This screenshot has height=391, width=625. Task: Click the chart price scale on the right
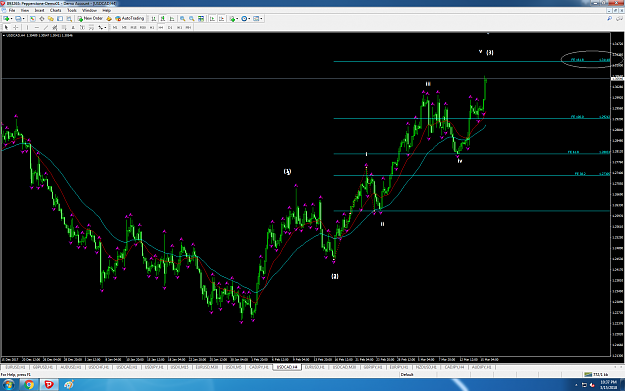tap(617, 195)
